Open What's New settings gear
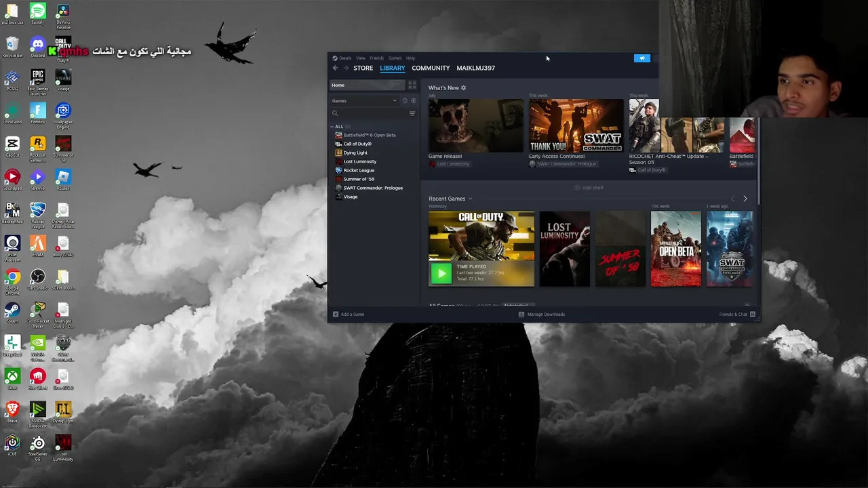 463,87
